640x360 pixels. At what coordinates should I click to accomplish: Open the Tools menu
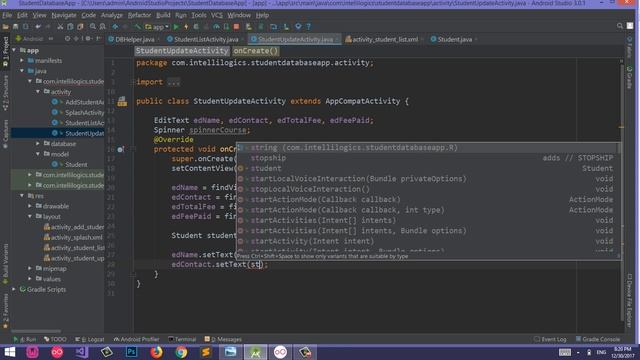[x=199, y=15]
